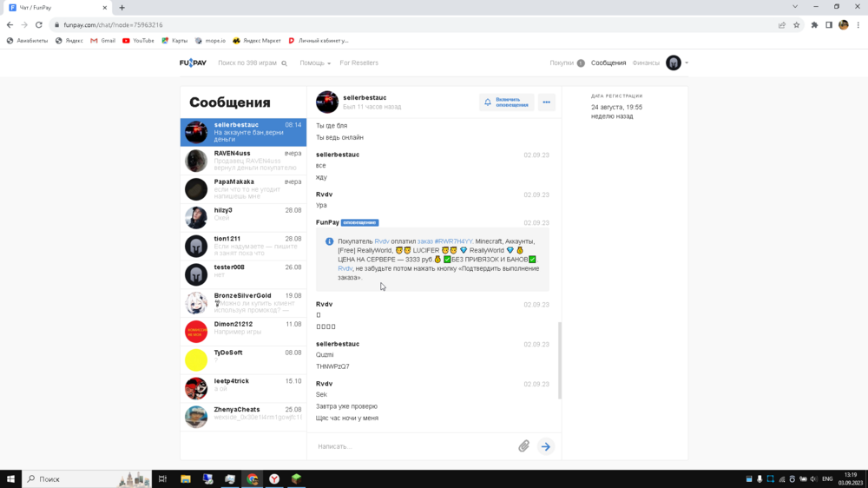Select the sellerbestauc conversation
Screen dimensions: 868x488
coord(243,132)
